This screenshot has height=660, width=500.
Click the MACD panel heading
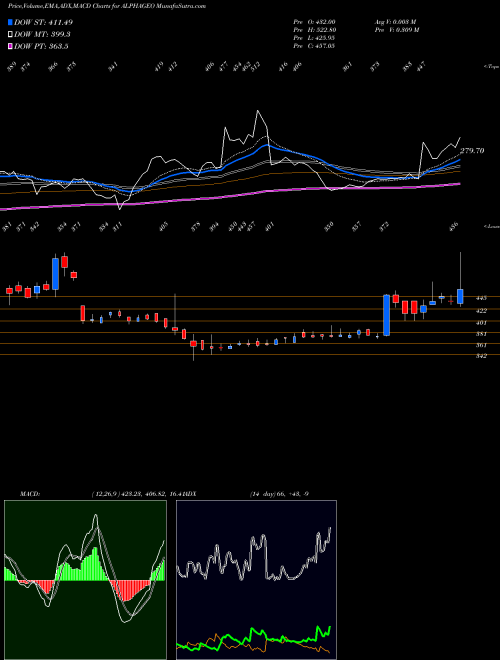pyautogui.click(x=30, y=494)
